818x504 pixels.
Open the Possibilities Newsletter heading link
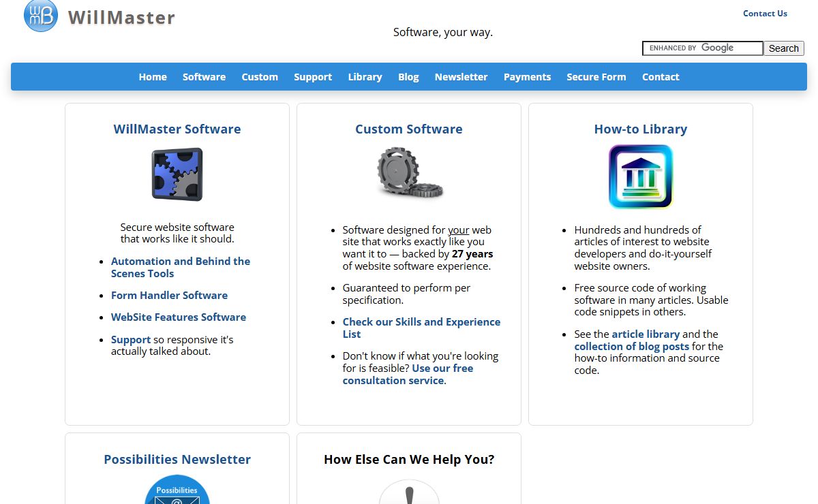[x=177, y=459]
